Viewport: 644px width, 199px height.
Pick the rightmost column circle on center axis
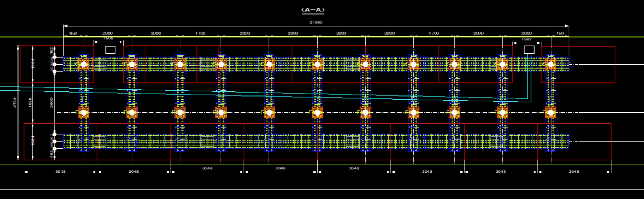(551, 113)
